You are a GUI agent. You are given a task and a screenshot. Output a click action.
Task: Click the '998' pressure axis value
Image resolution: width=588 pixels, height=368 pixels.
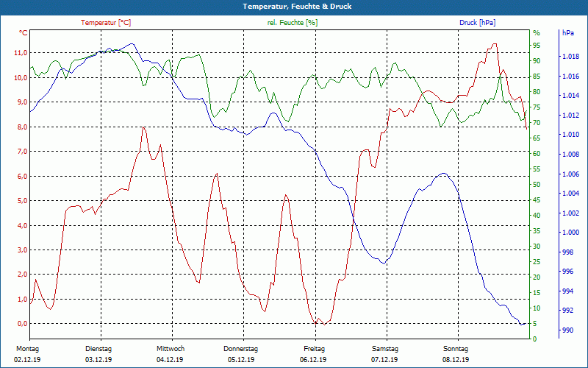click(x=567, y=252)
